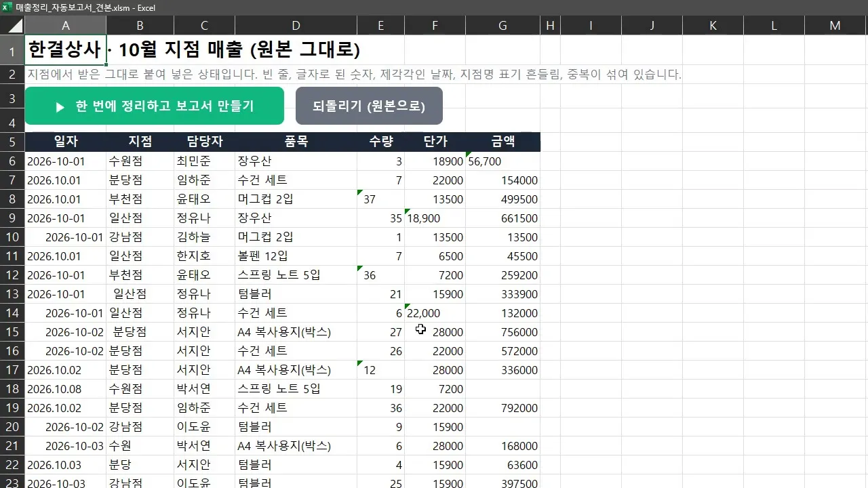Select the title cell '한결상사'
The image size is (868, 488).
pos(66,50)
